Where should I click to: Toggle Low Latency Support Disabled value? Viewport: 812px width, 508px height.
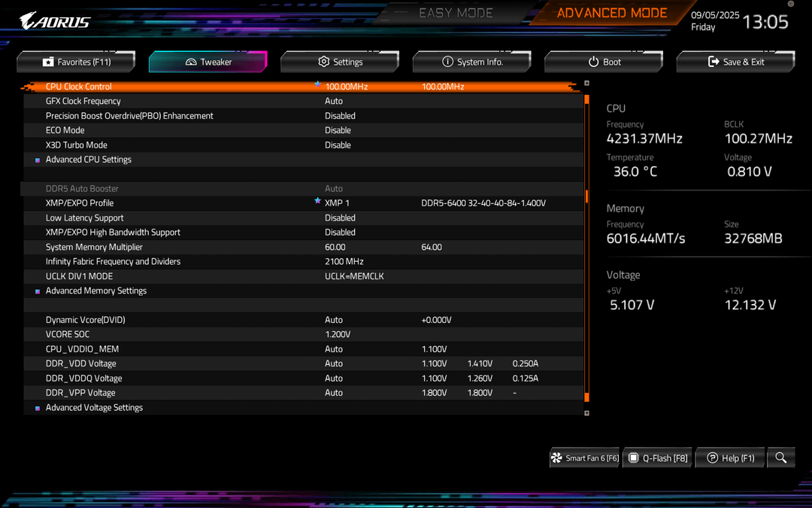pos(340,217)
